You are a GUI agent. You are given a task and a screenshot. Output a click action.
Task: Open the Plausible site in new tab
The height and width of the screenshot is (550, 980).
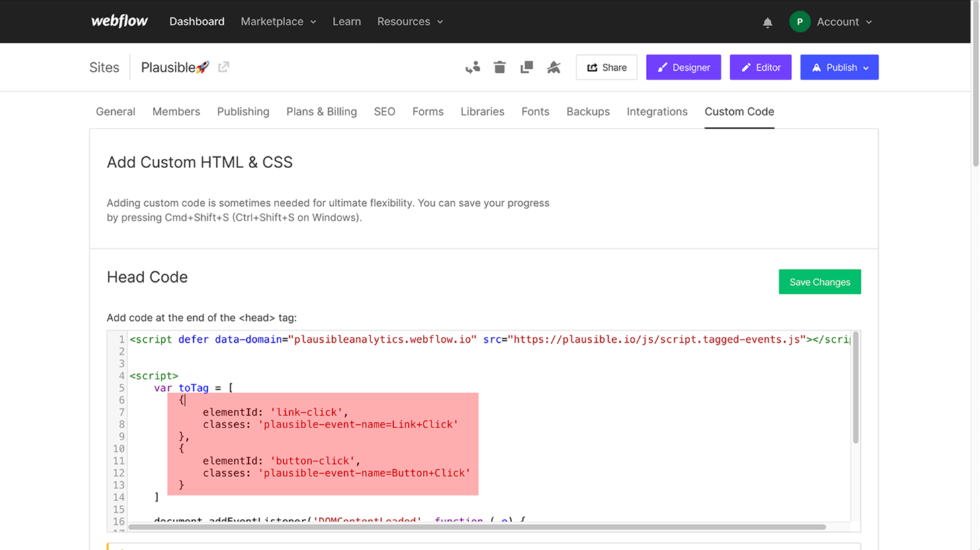(224, 67)
